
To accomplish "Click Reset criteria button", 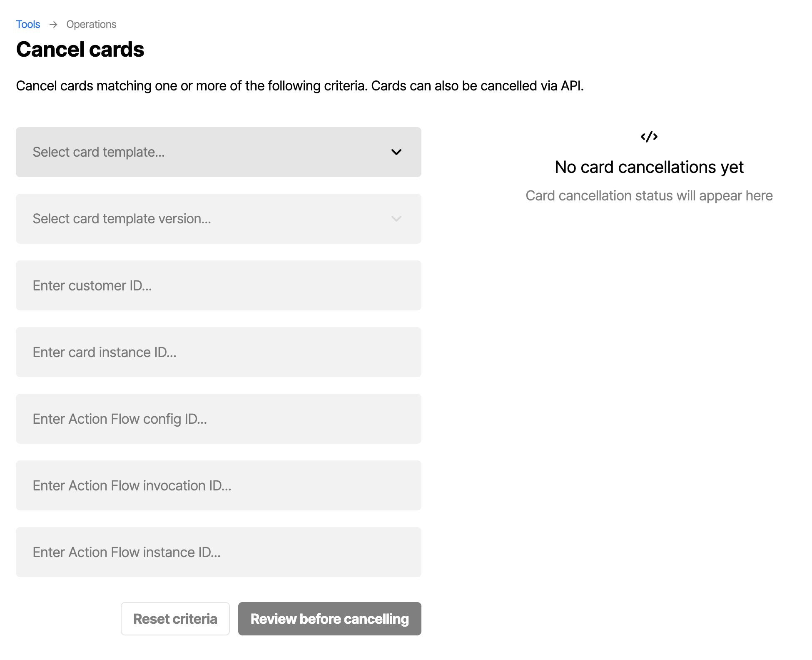I will [x=176, y=618].
